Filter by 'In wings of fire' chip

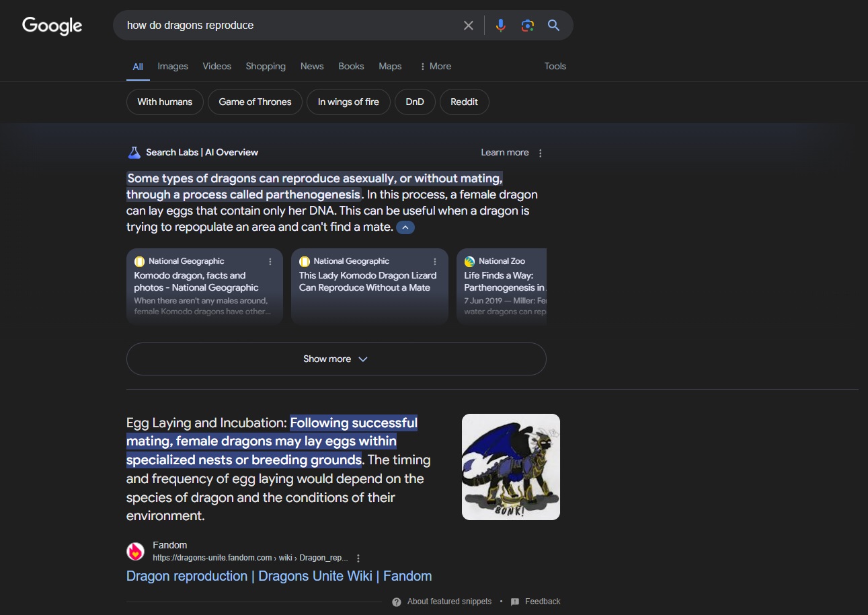tap(348, 102)
